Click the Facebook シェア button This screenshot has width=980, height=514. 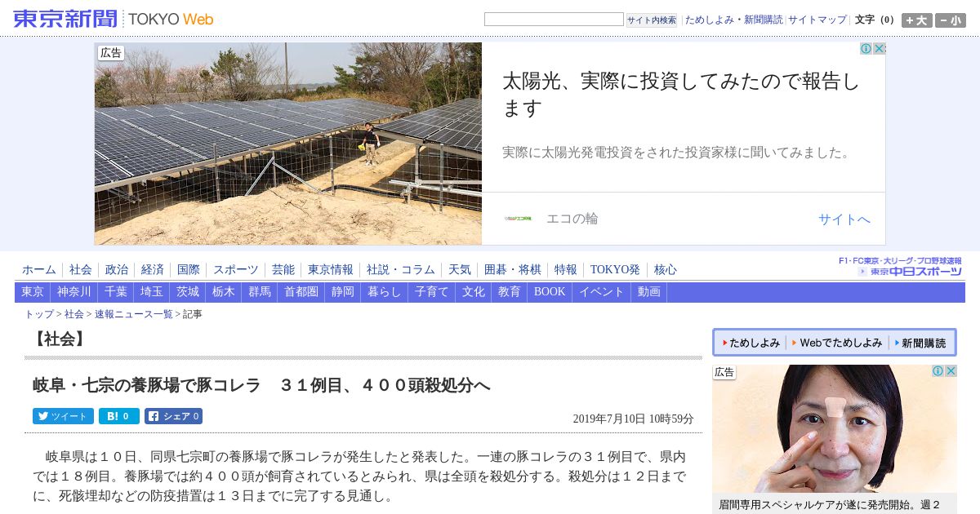coord(174,416)
